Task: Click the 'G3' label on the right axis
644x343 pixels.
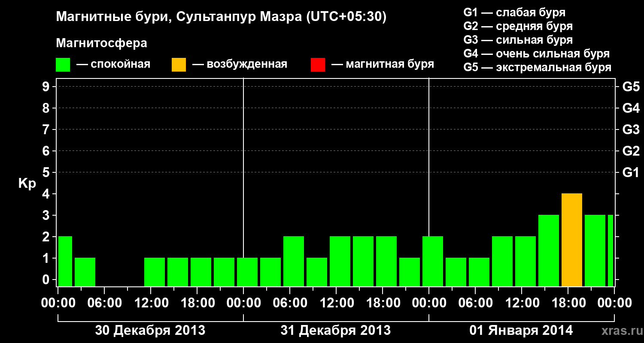Action: tap(631, 129)
